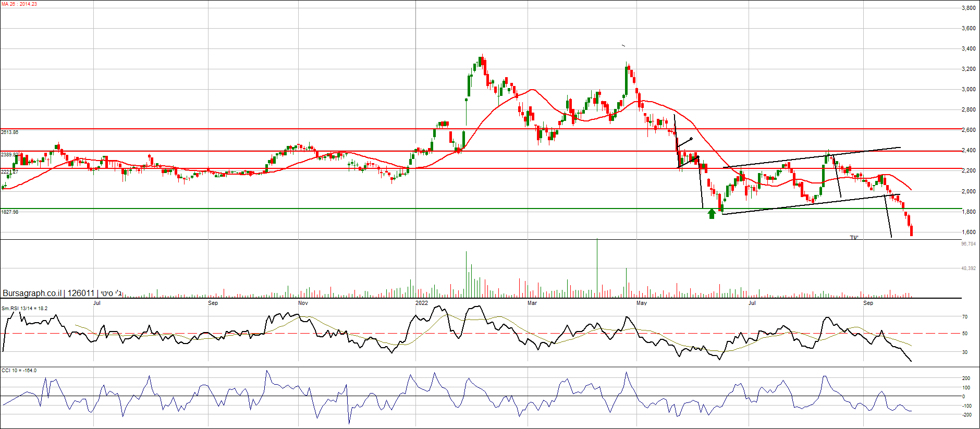Select the 2,000 price axis value
This screenshot has width=980, height=429.
[x=969, y=192]
